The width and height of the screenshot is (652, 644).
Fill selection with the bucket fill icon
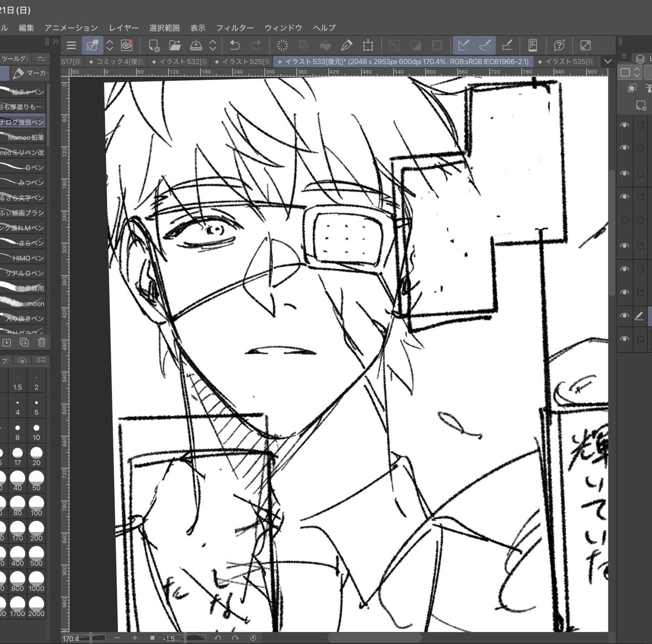tap(325, 46)
